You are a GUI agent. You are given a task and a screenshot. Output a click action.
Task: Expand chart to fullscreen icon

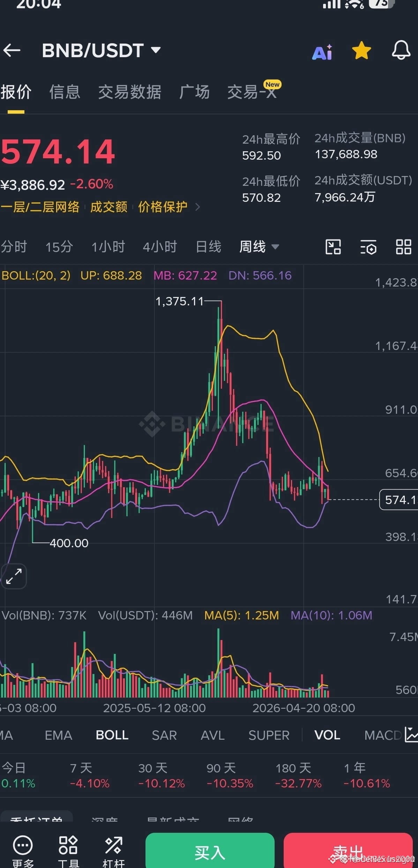[x=14, y=576]
